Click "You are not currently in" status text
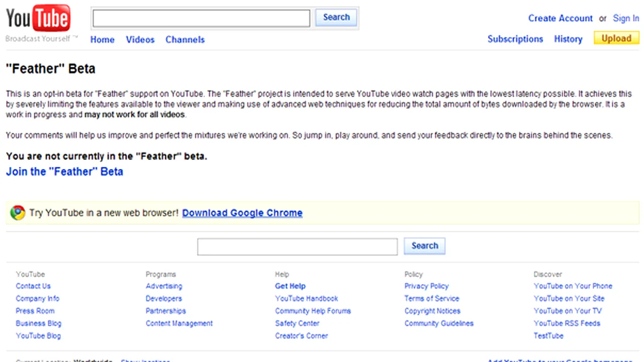644x362 pixels. pos(107,156)
